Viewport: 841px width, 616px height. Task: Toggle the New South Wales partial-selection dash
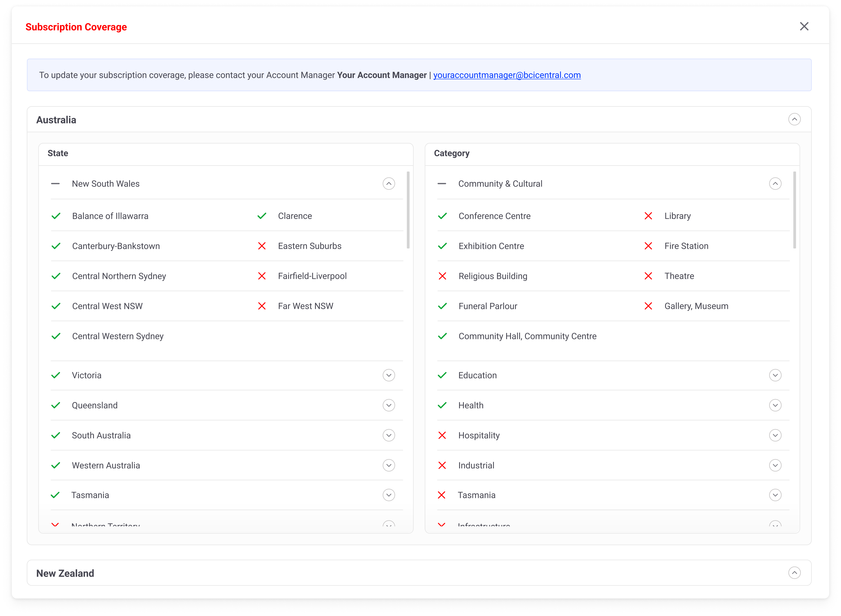(x=55, y=184)
